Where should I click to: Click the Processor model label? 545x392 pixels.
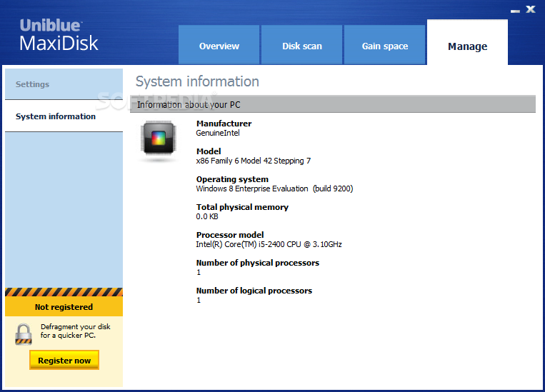click(x=230, y=235)
